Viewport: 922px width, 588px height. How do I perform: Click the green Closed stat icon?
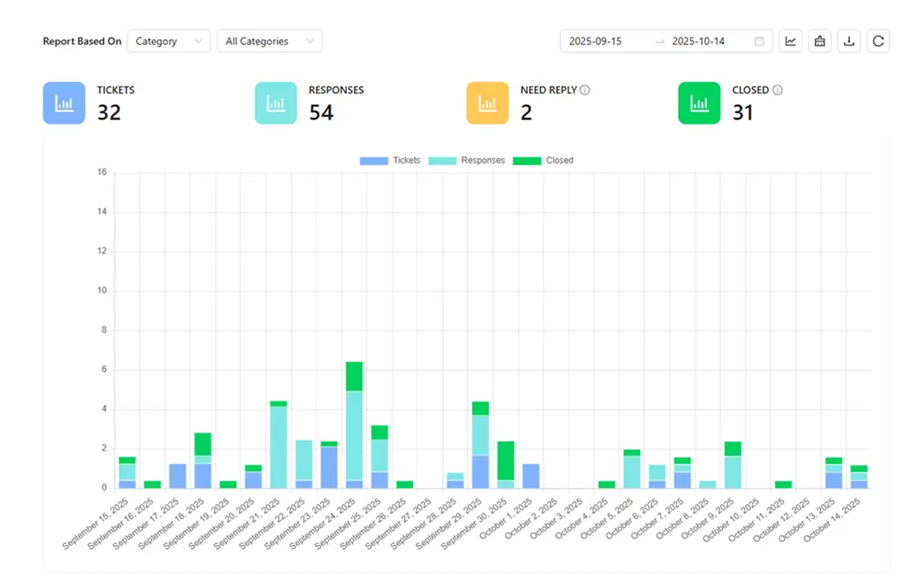(700, 103)
